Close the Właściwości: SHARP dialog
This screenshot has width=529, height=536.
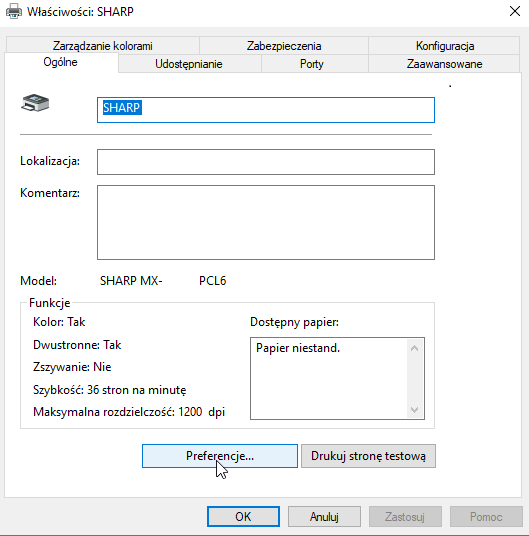pos(515,11)
